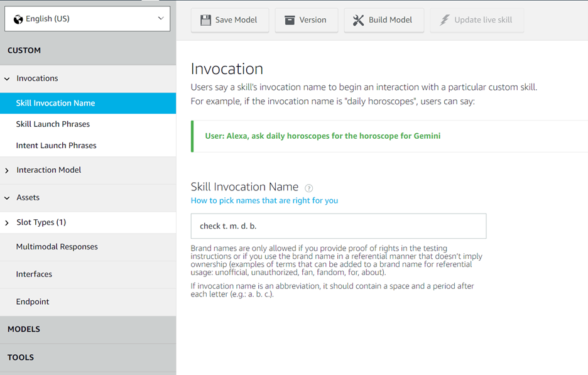Click the globe icon in the language selector
This screenshot has width=588, height=375.
[x=18, y=19]
